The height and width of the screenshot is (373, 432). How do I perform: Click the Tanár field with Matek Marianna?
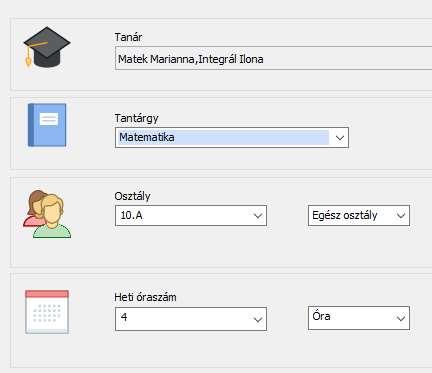pos(273,58)
